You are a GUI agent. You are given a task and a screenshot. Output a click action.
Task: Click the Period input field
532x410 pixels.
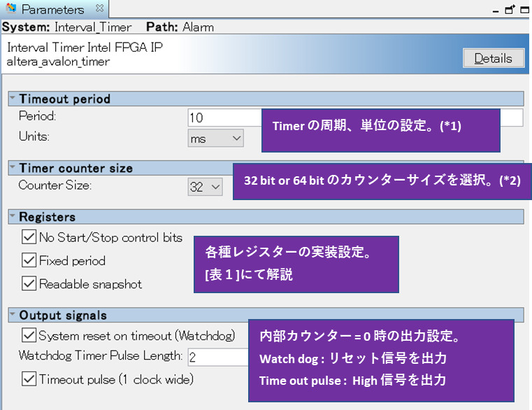coord(224,118)
